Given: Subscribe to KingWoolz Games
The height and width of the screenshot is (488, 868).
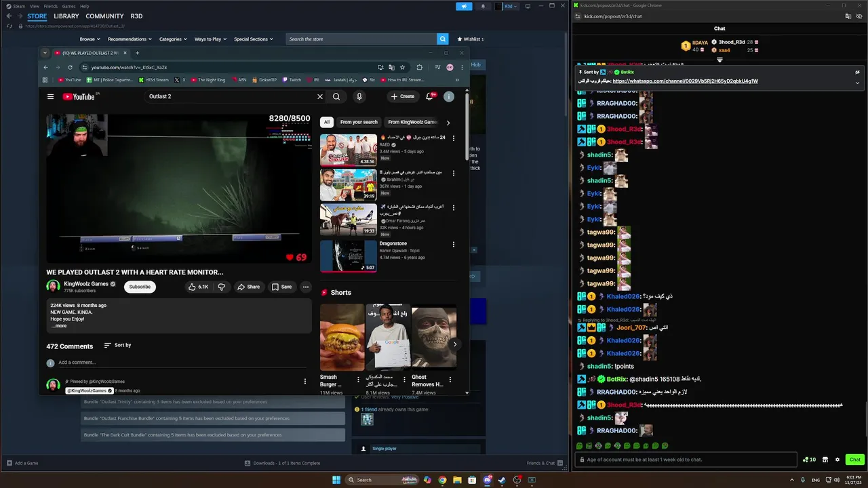Looking at the screenshot, I should (x=140, y=287).
